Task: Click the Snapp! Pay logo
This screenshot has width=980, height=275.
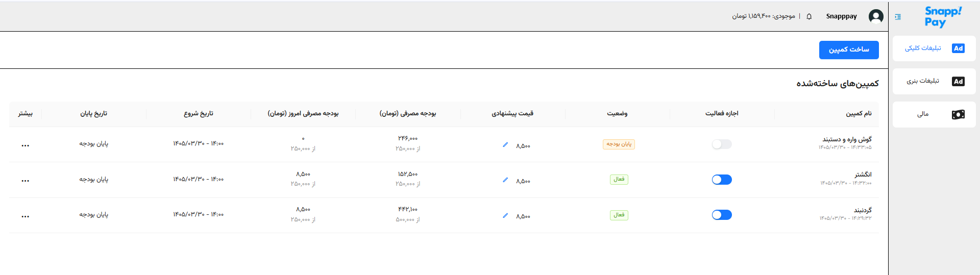Action: point(943,16)
